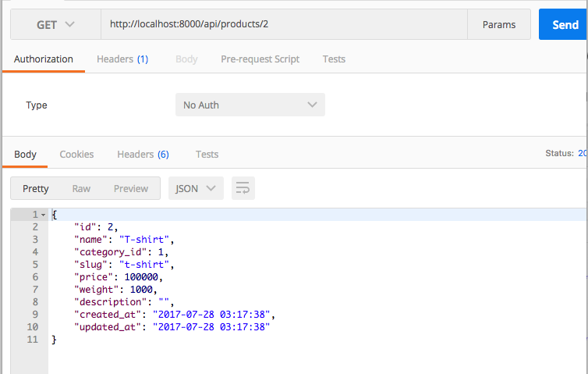This screenshot has height=374, width=588.
Task: Click the "category_id": 1 line
Action: (x=121, y=252)
